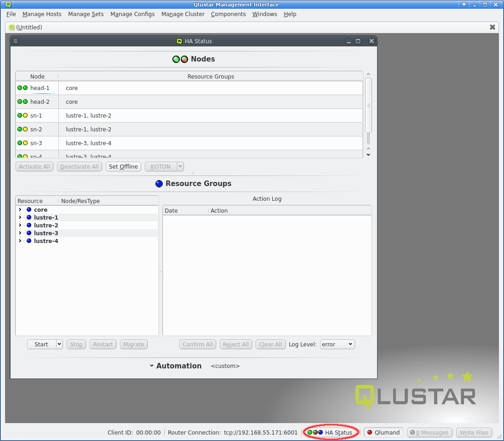Sort by Resource Groups column header
This screenshot has width=504, height=441.
click(211, 76)
